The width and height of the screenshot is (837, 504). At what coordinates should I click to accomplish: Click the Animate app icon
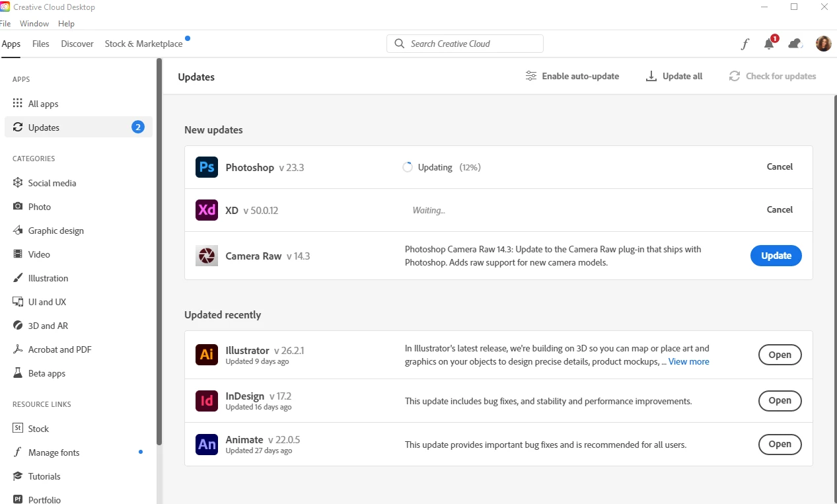pyautogui.click(x=207, y=444)
